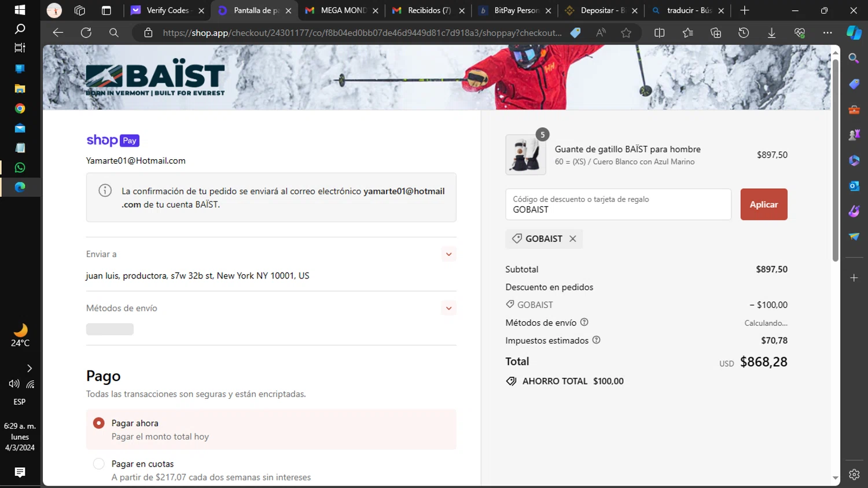Open the Downloads panel

pyautogui.click(x=771, y=33)
